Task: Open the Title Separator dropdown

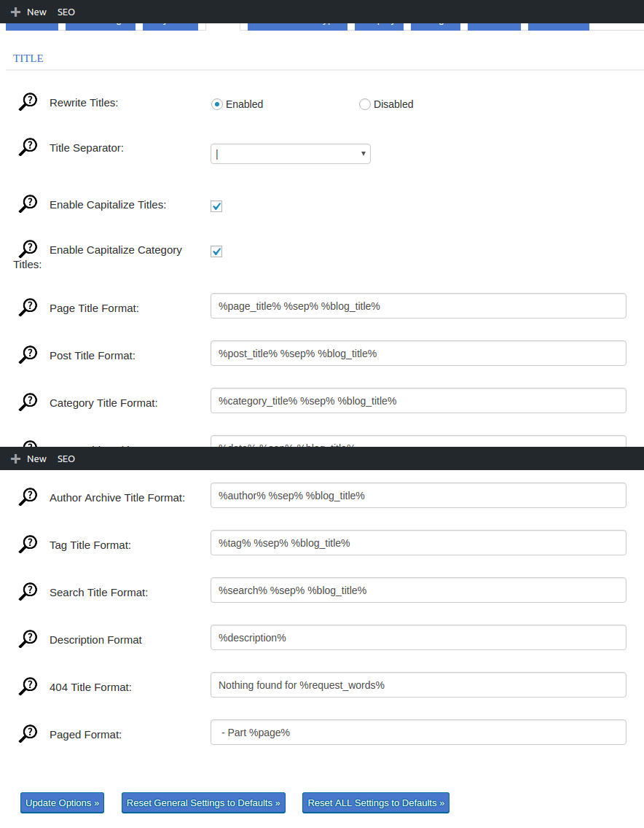Action: [x=363, y=154]
